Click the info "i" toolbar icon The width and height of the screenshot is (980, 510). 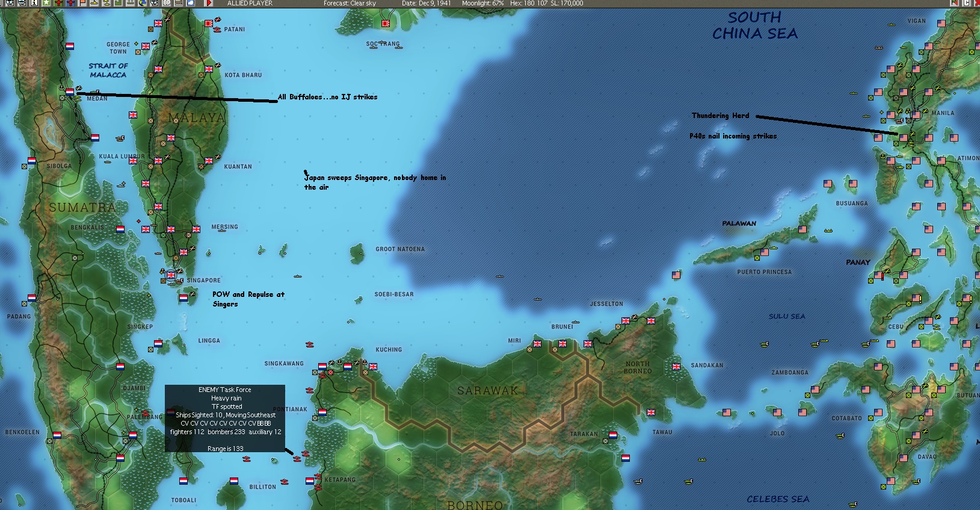34,3
